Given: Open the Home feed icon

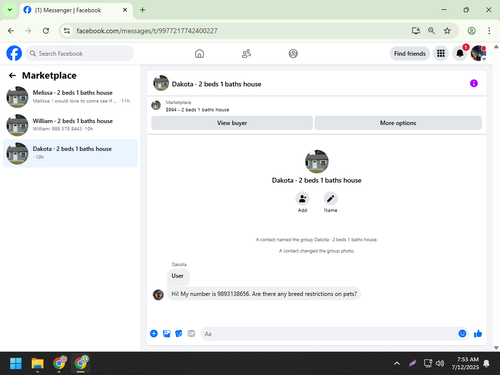Looking at the screenshot, I should 199,53.
